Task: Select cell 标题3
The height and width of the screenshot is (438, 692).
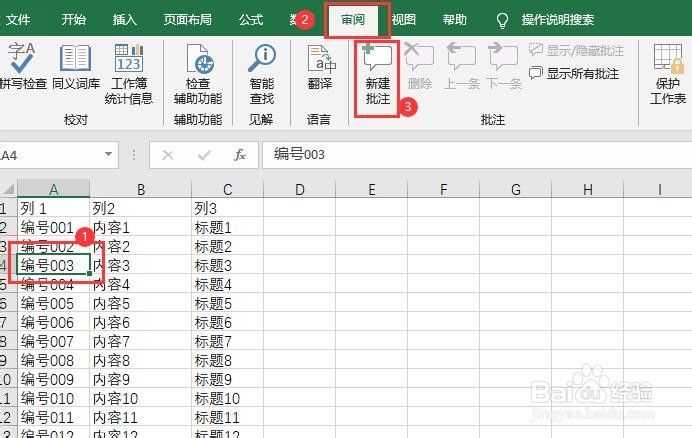Action: point(227,265)
